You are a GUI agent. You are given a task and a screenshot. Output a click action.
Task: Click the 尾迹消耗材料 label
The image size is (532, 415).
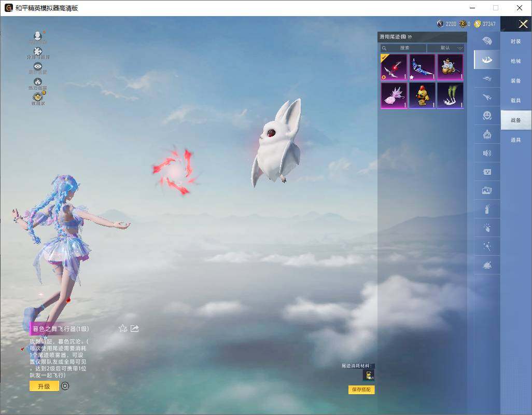pos(357,366)
